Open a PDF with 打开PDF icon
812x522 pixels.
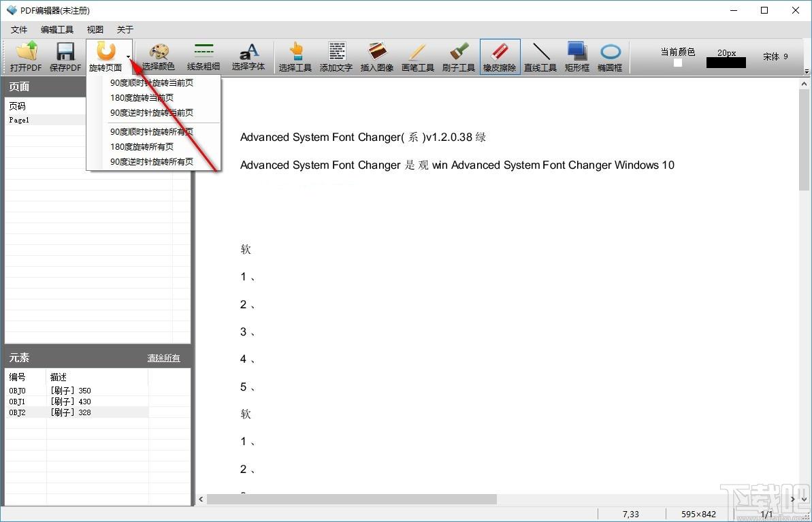(x=26, y=57)
